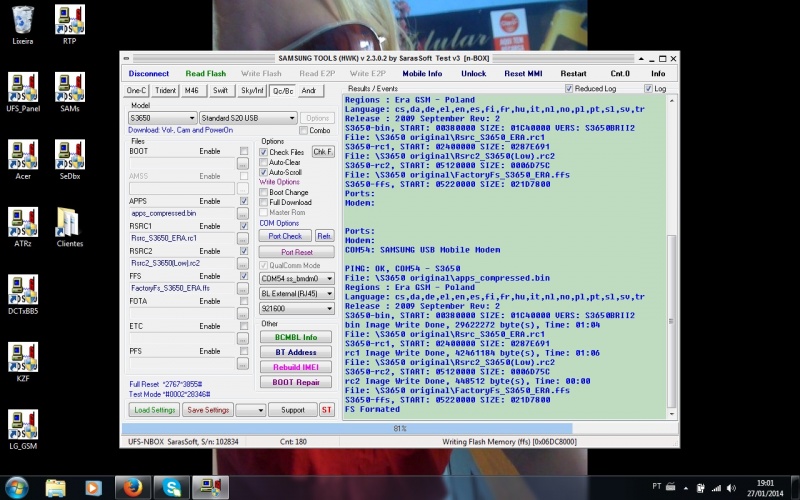Open the S3650 model dropdown
This screenshot has width=800, height=500.
click(162, 118)
